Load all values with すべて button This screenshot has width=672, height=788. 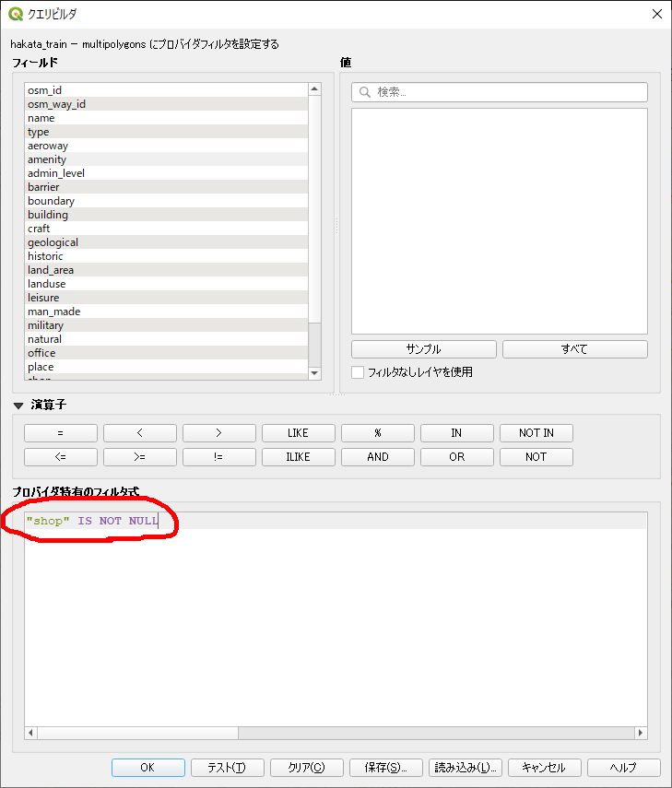click(574, 349)
